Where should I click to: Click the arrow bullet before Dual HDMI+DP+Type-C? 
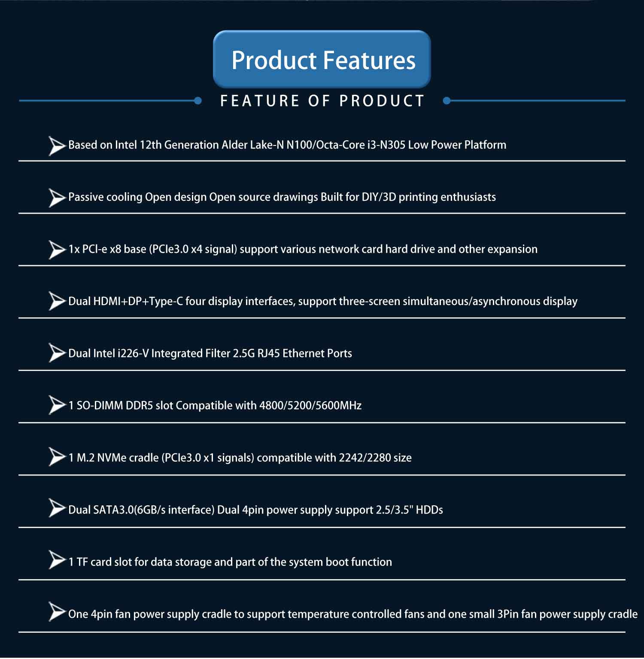tap(56, 301)
